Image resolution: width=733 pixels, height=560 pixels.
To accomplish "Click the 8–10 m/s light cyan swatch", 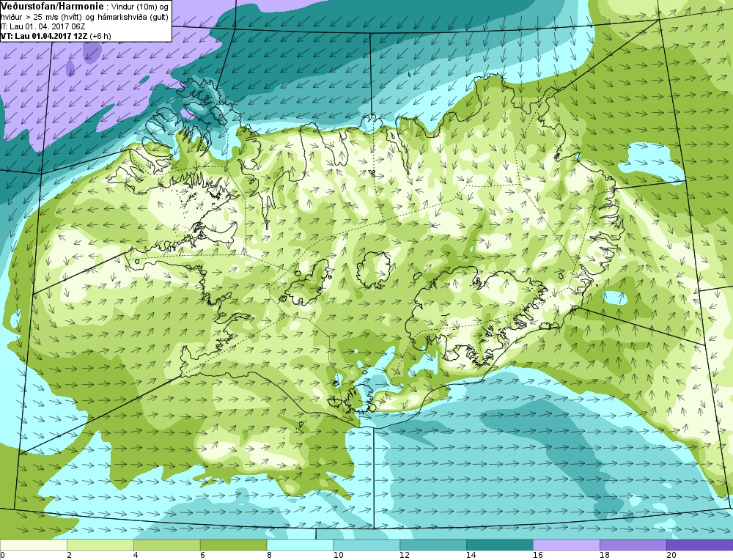I will click(300, 545).
